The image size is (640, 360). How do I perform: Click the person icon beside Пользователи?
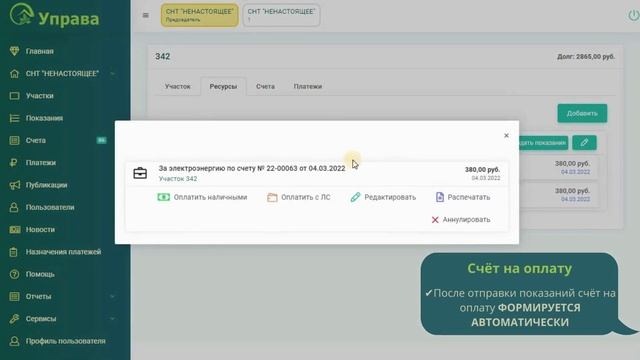14,207
